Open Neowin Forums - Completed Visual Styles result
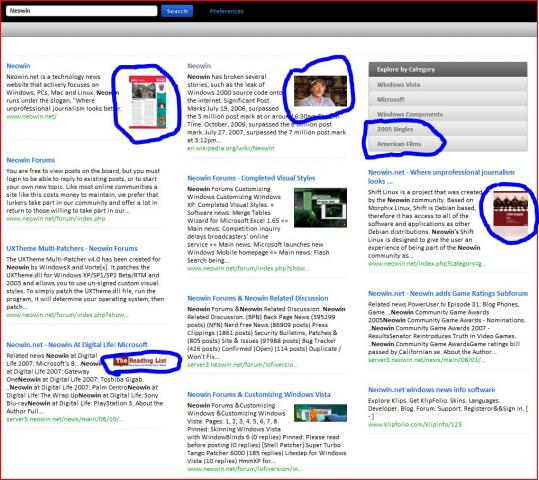Viewport: 539px width, 480px height. pyautogui.click(x=251, y=178)
